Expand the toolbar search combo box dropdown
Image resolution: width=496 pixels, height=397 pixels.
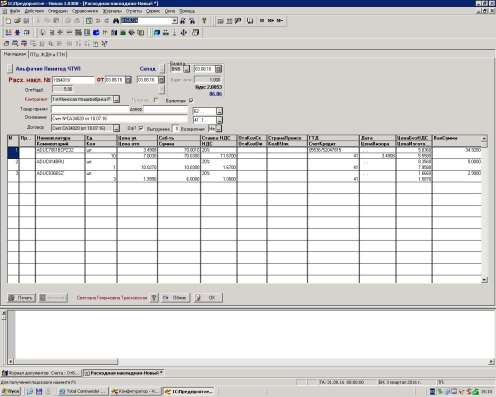click(174, 21)
